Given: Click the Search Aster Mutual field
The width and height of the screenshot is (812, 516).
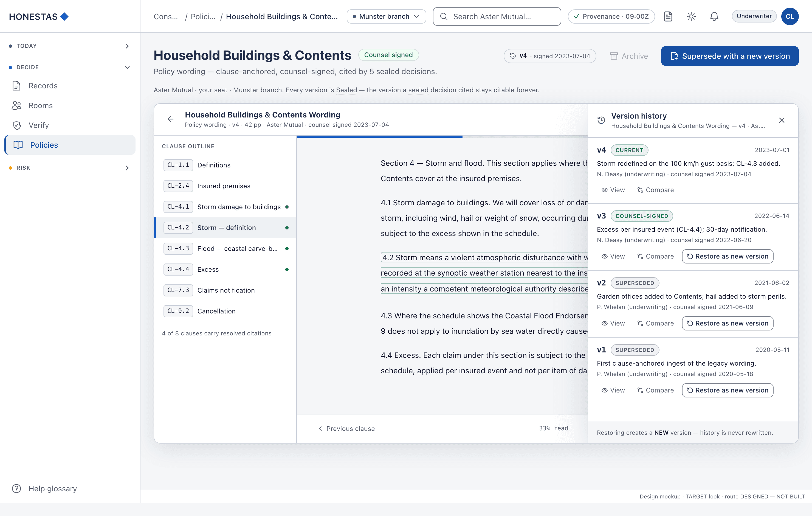Looking at the screenshot, I should (x=497, y=16).
